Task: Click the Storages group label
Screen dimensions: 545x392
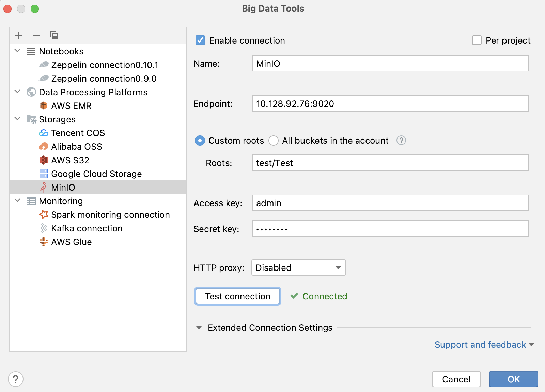Action: click(x=57, y=119)
